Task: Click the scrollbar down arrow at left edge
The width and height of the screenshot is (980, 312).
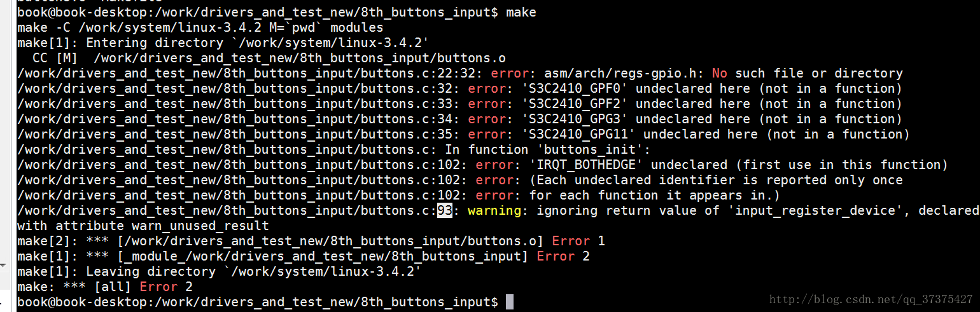Action: pyautogui.click(x=4, y=266)
